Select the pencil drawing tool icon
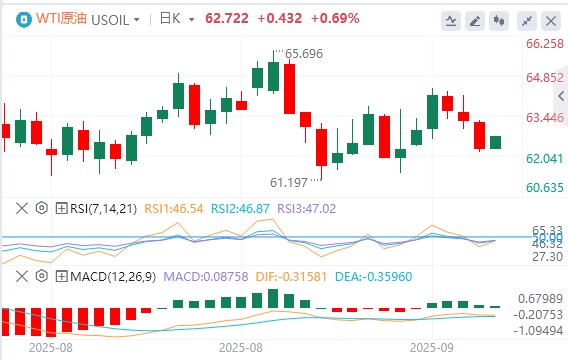This screenshot has width=568, height=360. pyautogui.click(x=475, y=21)
